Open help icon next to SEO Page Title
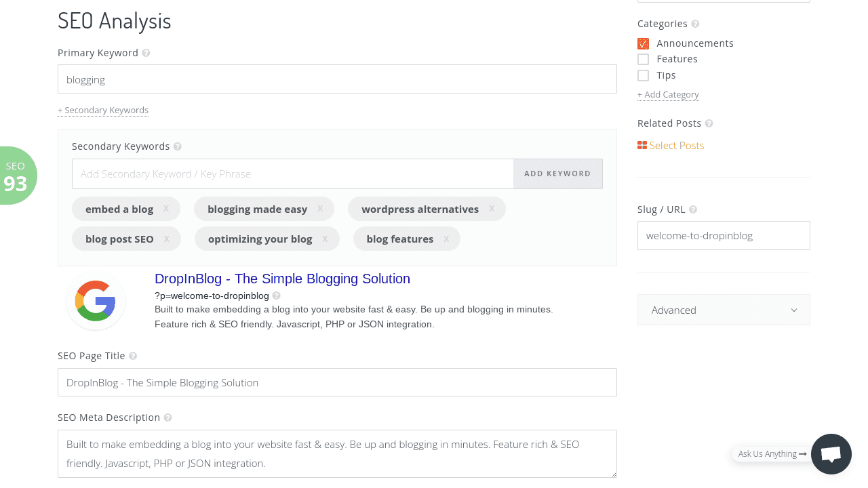The height and width of the screenshot is (488, 868). [133, 356]
